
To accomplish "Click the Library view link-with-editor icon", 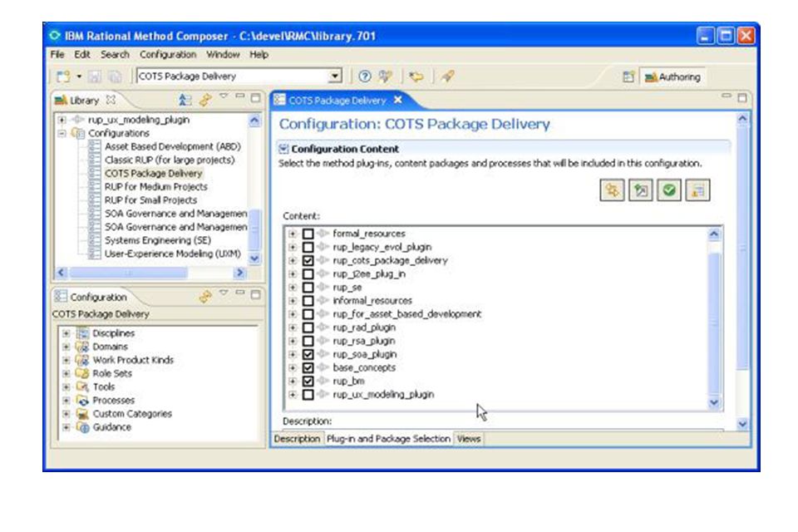I will pyautogui.click(x=185, y=100).
